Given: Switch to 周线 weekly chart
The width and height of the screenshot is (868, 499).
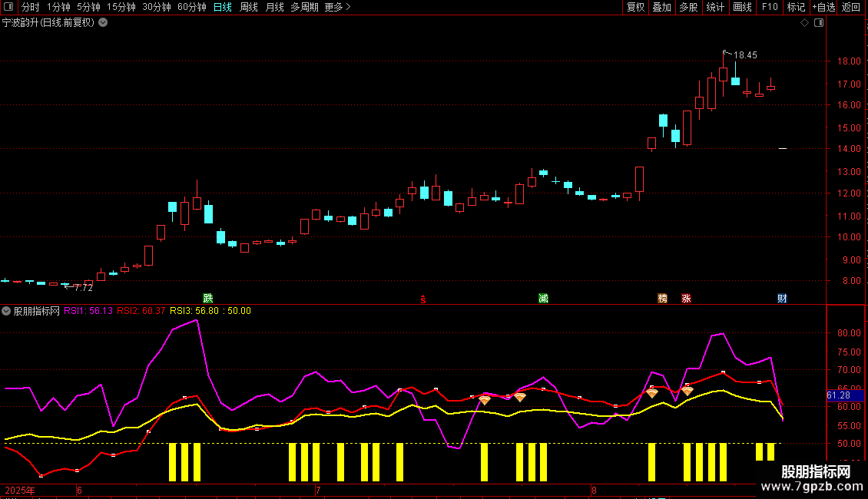Looking at the screenshot, I should click(249, 7).
